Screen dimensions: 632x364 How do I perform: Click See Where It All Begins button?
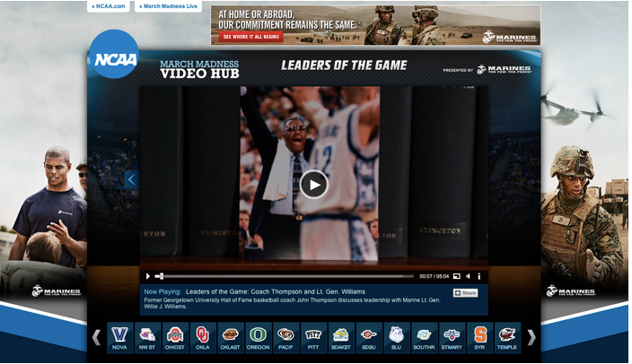[251, 37]
